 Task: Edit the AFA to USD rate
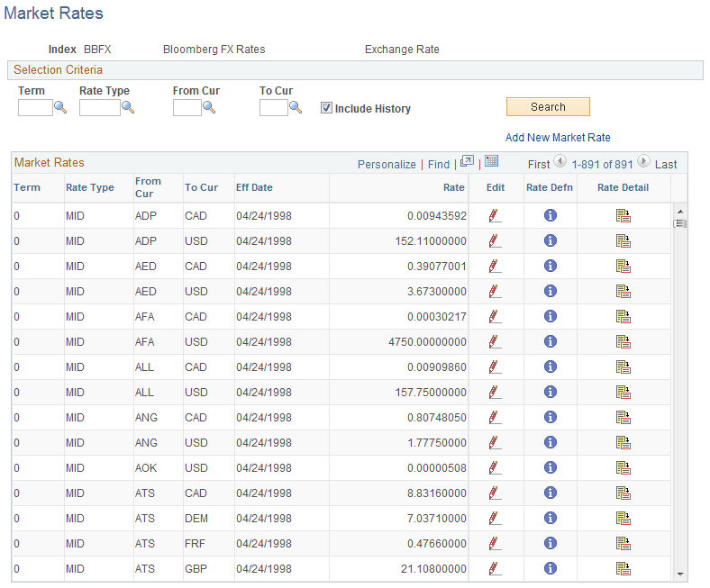(495, 342)
